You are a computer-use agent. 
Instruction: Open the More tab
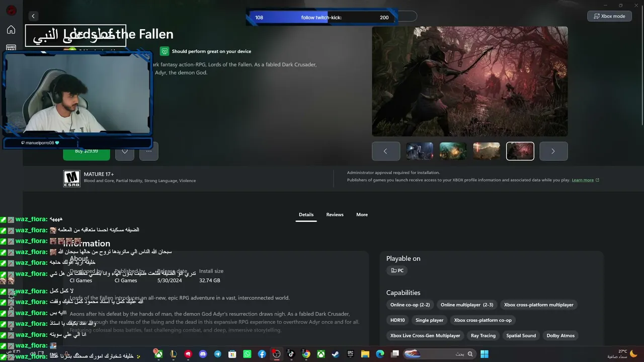point(362,215)
